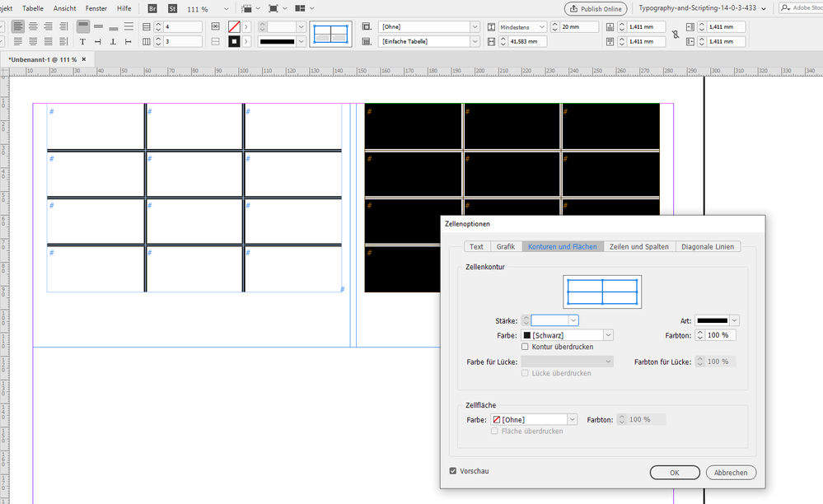Screen dimensions: 823x504
Task: Open the Fenster menu
Action: 96,8
